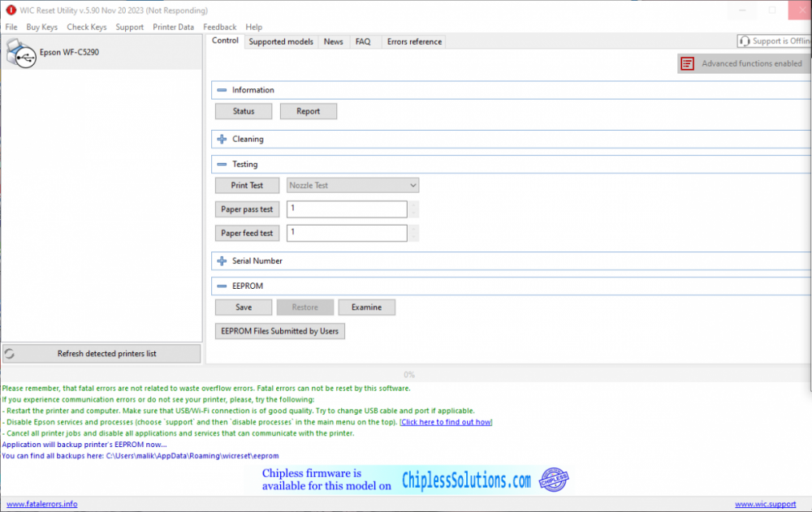This screenshot has width=812, height=512.
Task: Click the refresh arrows icon
Action: tap(9, 354)
